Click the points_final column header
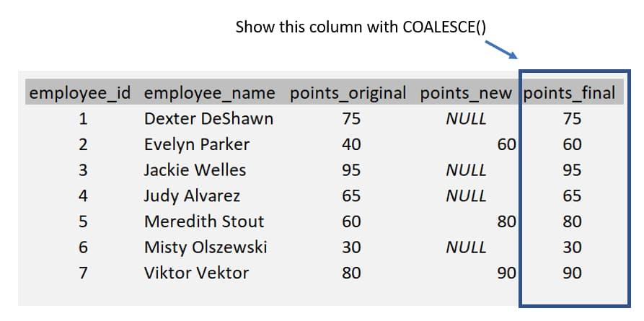644x321 pixels. point(570,93)
